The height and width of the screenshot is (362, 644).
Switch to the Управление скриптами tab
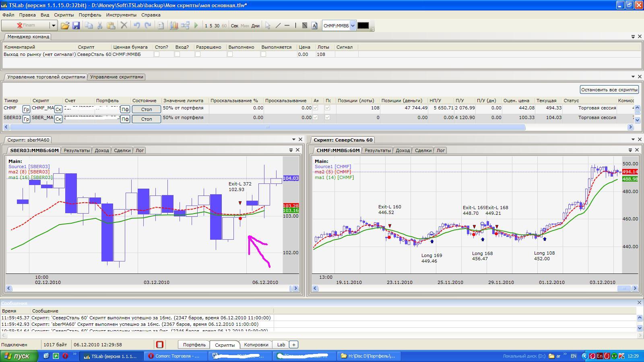pos(116,77)
